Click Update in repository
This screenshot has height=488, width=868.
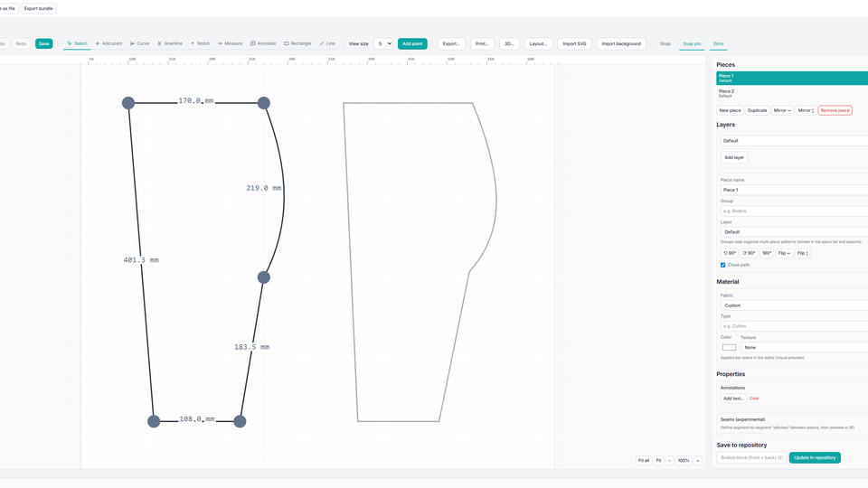pos(815,457)
